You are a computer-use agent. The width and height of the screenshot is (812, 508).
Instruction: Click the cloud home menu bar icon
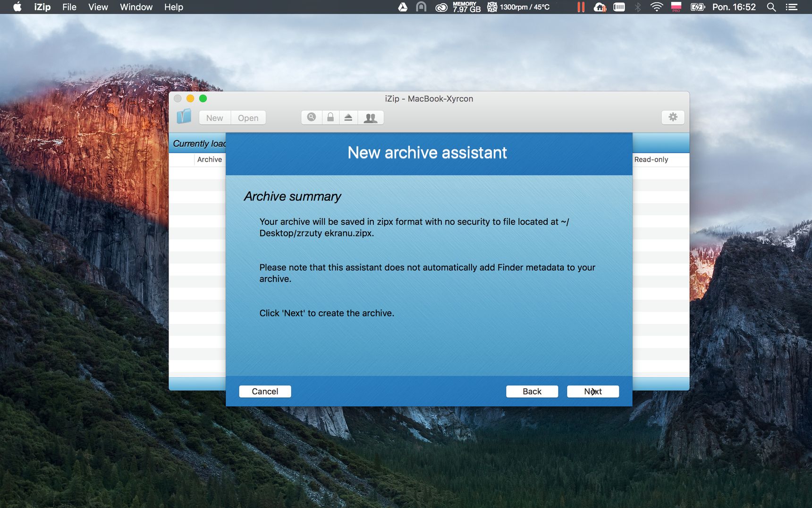click(600, 7)
